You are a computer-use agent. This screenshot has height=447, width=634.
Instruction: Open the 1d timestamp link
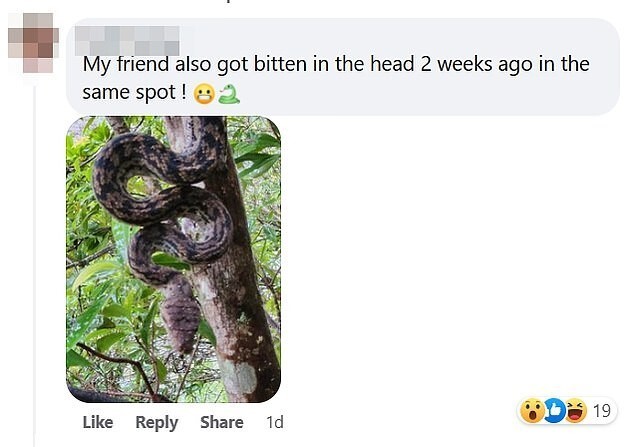275,422
